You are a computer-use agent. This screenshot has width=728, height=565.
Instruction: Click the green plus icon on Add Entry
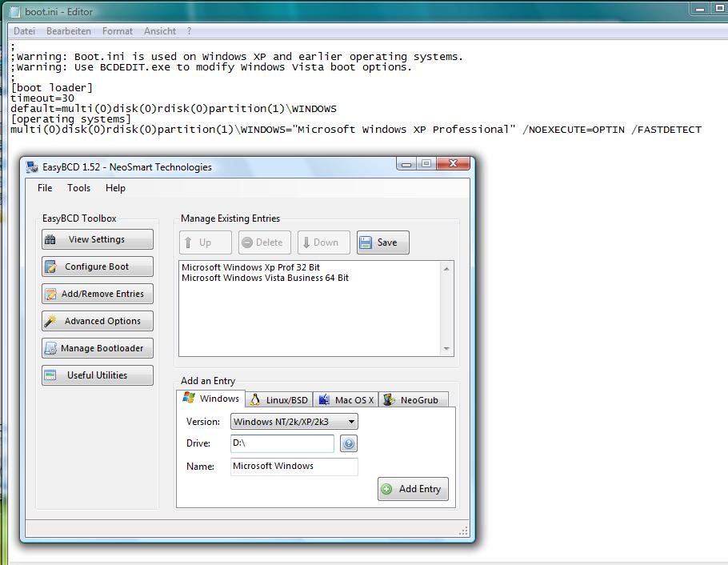coord(386,489)
